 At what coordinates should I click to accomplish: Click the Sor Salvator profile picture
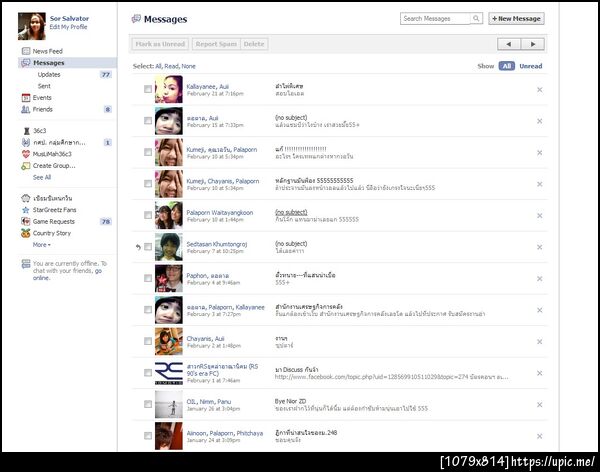(32, 26)
